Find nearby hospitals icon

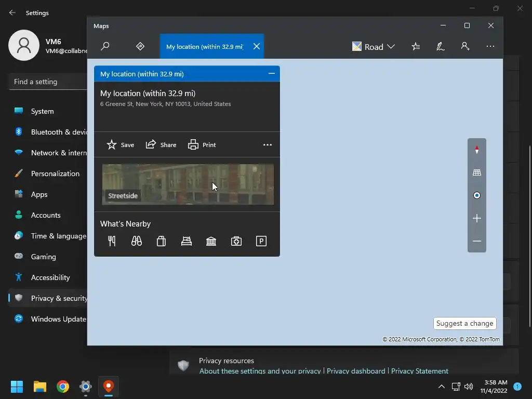click(x=236, y=241)
